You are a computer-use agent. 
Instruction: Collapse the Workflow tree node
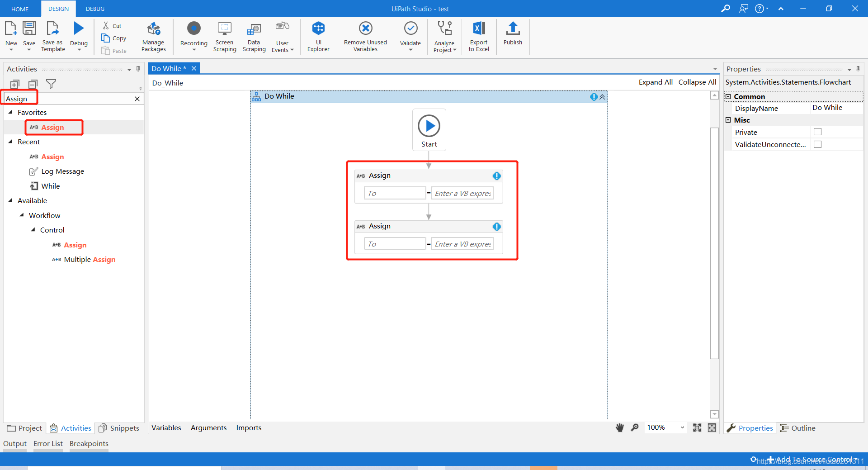22,215
